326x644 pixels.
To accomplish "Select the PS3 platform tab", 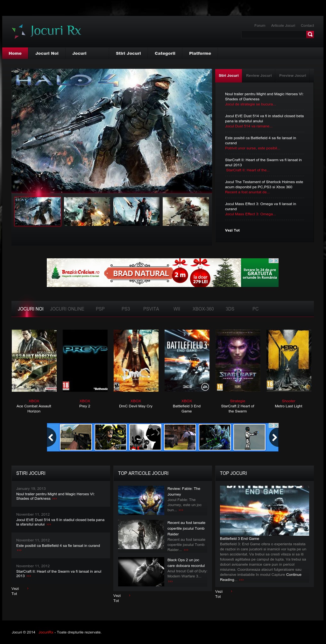I will click(126, 309).
